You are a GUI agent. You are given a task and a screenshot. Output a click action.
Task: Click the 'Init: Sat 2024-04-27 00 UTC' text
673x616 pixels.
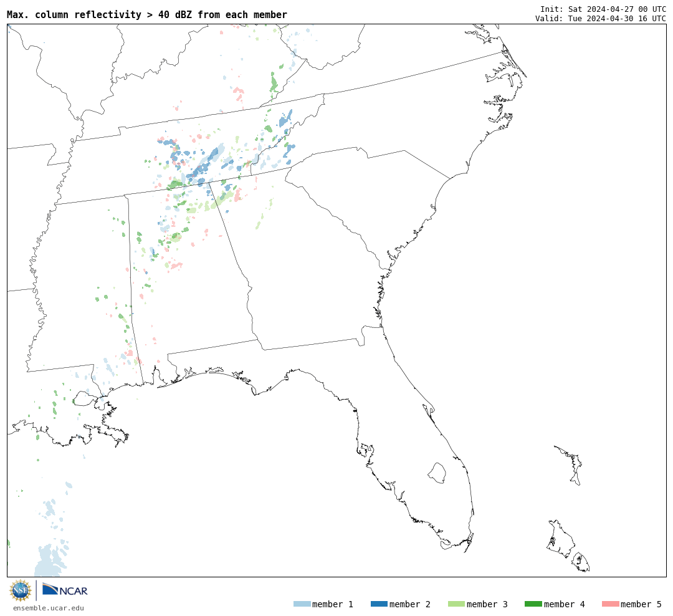point(603,9)
